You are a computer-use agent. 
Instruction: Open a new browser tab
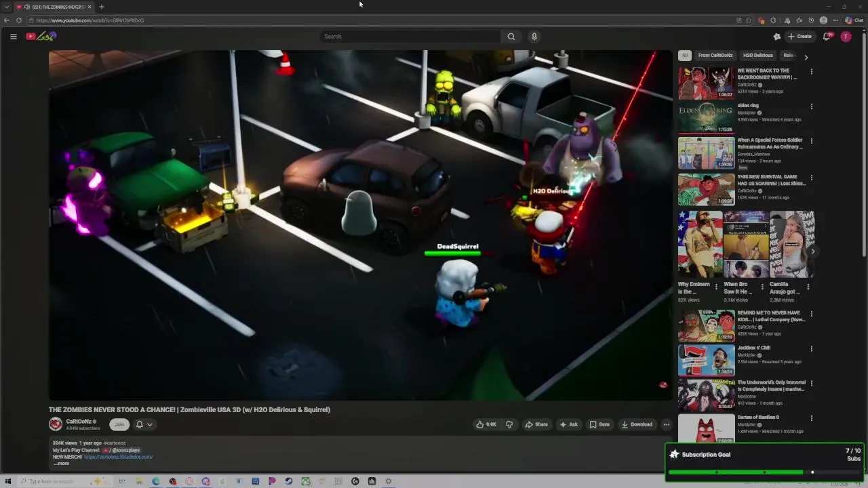[x=101, y=7]
